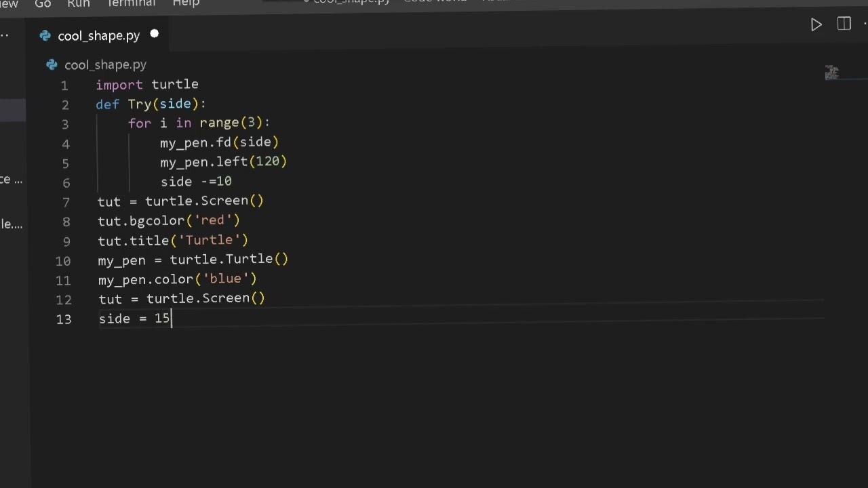This screenshot has height=488, width=868.
Task: Click on 'my_pen.fd(side)' line
Action: [x=219, y=142]
